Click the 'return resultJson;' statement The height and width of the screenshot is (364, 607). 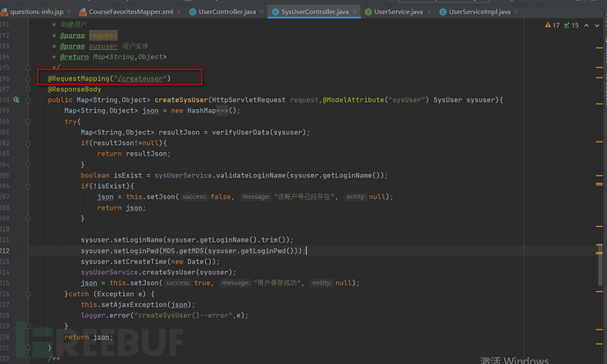tap(134, 154)
